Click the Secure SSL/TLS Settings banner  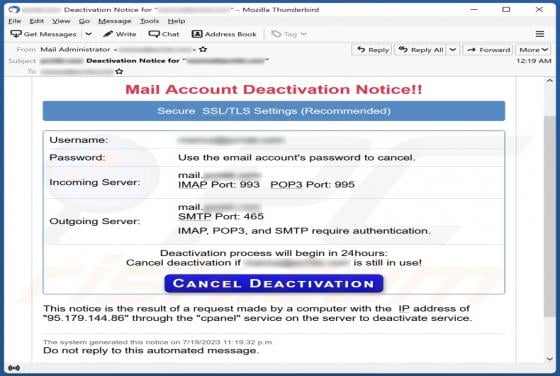[x=274, y=111]
